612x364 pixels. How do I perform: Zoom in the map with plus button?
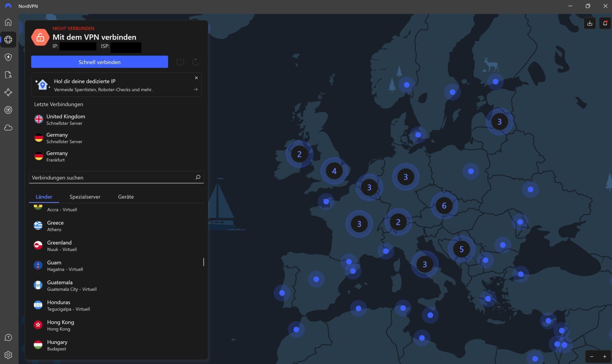(605, 357)
